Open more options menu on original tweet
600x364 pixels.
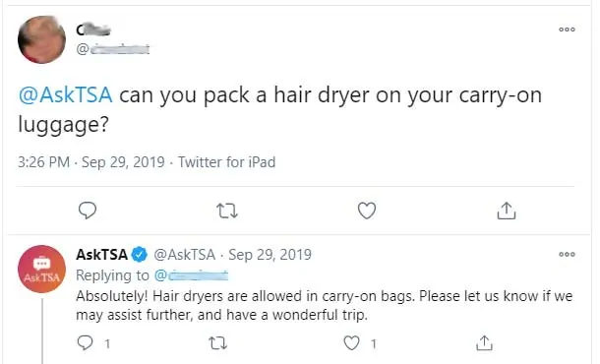(567, 30)
